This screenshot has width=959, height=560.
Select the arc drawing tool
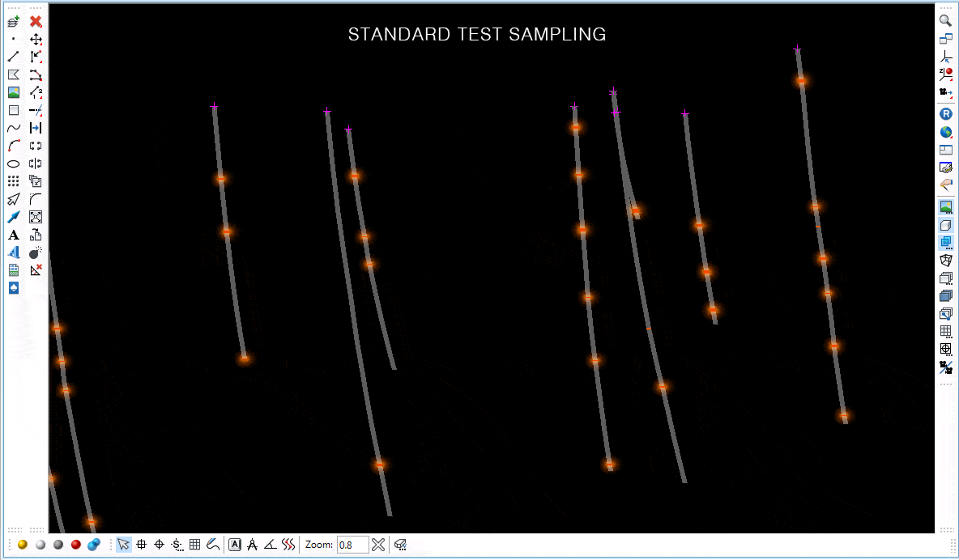coord(14,146)
